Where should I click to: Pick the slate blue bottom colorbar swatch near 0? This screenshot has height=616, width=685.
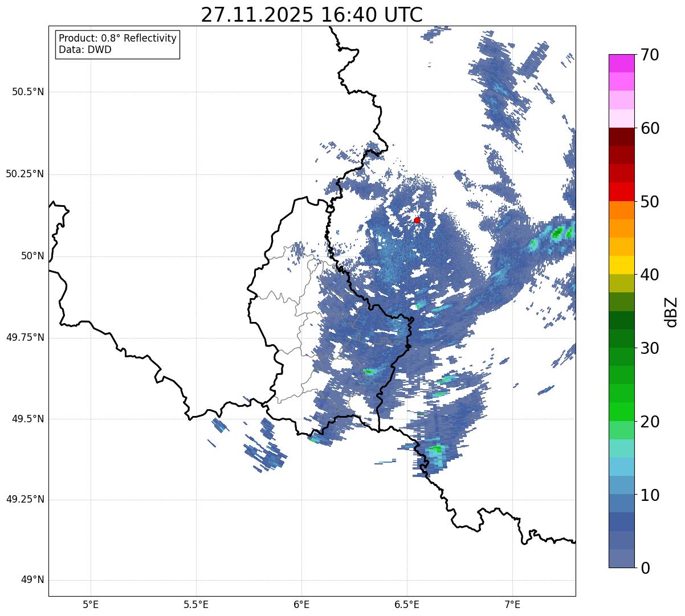(622, 558)
